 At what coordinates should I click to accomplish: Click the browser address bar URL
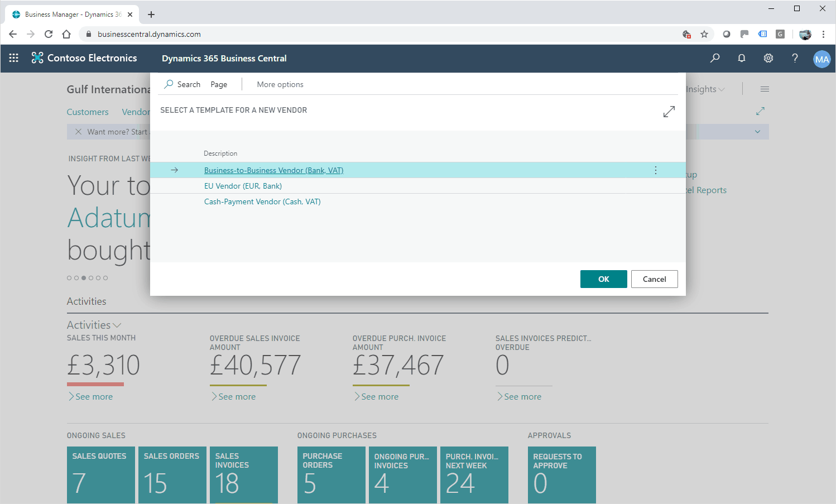149,34
